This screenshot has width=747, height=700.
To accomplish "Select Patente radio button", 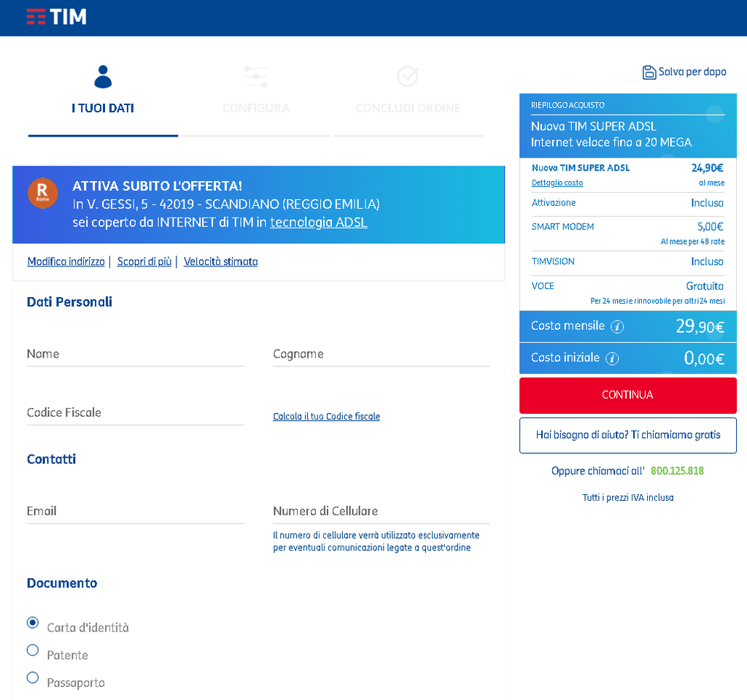I will click(33, 650).
